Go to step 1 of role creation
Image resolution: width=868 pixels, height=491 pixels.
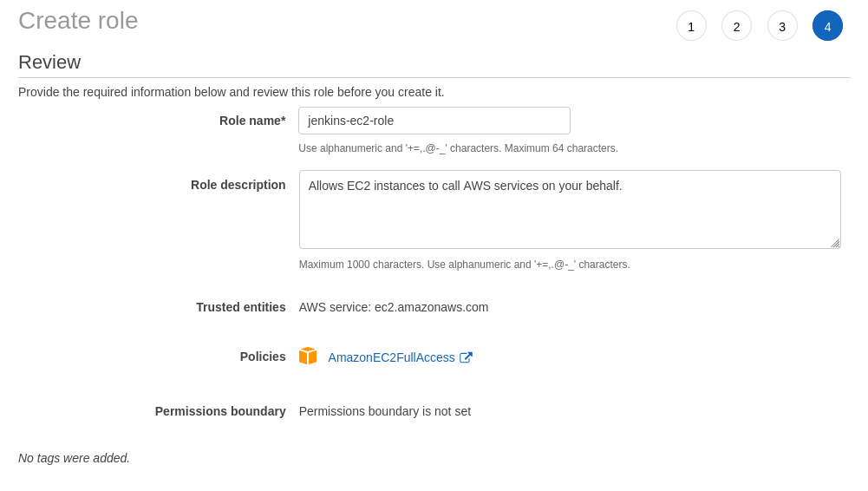click(691, 26)
